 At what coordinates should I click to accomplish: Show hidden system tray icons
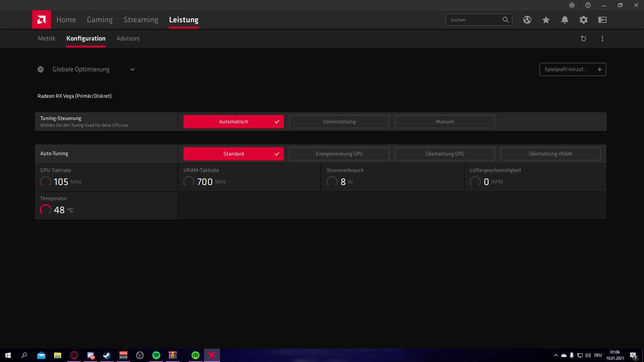(x=555, y=355)
